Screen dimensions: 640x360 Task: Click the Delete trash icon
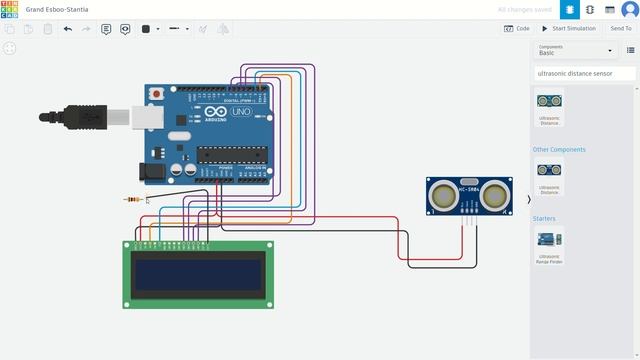coord(48,29)
